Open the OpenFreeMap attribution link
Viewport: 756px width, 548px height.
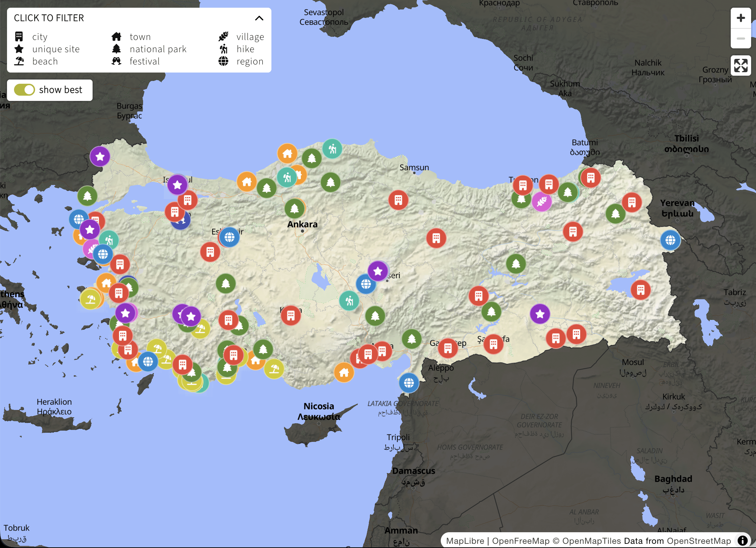(520, 541)
